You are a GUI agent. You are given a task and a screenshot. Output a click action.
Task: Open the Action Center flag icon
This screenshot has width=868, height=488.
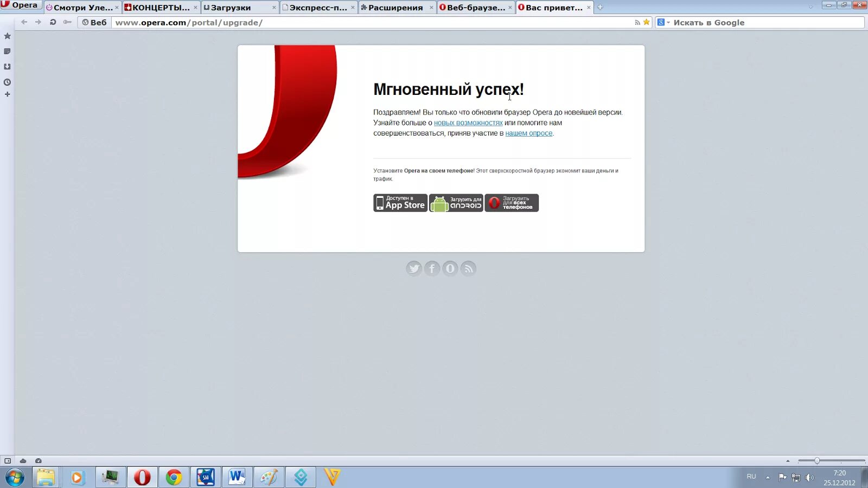click(x=782, y=477)
